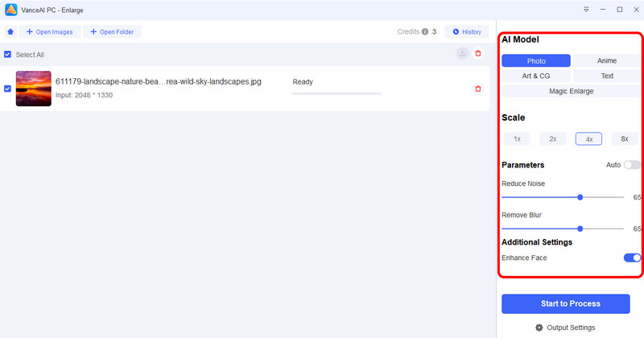Click the VanceAI app logo
The image size is (644, 338).
click(11, 9)
